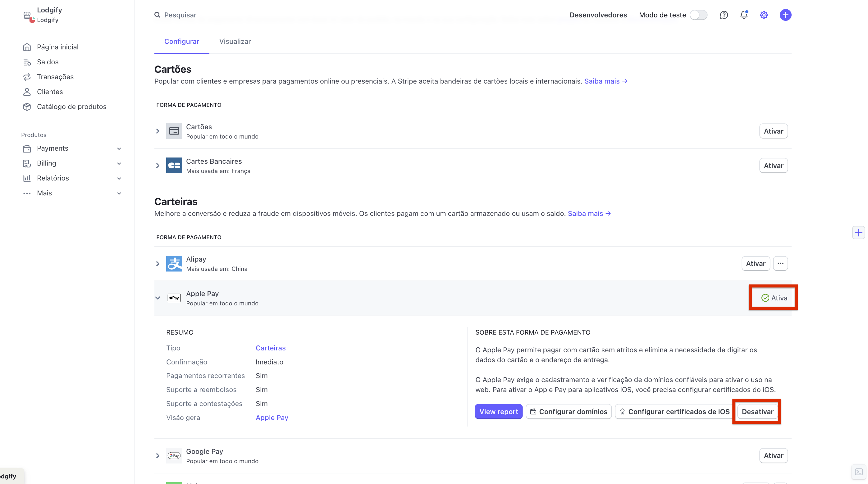Image resolution: width=868 pixels, height=484 pixels.
Task: Go to Página inicial in sidebar
Action: [57, 47]
